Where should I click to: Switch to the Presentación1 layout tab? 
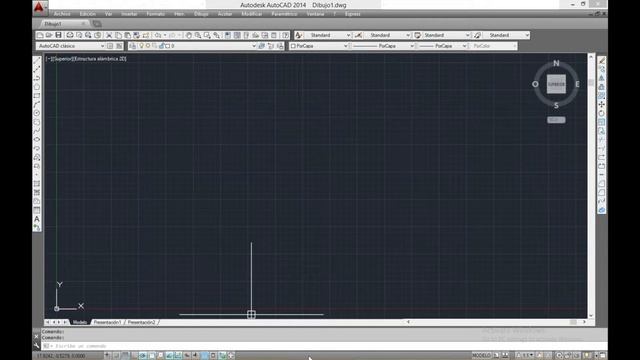107,322
